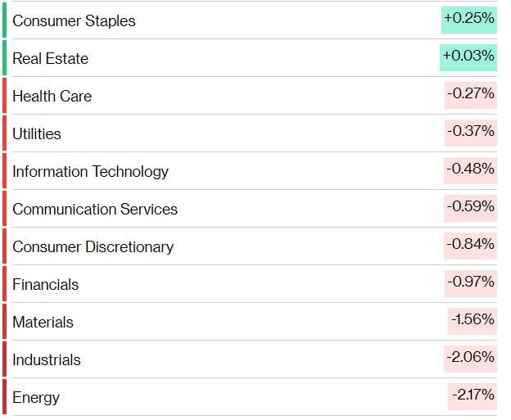Select the -2.17% Energy change badge
The height and width of the screenshot is (420, 511).
[x=473, y=395]
